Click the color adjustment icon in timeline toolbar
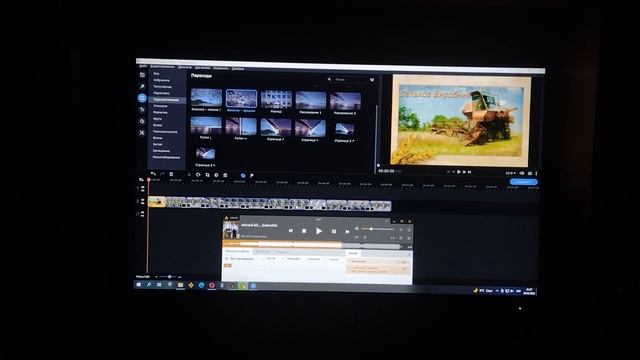Image resolution: width=640 pixels, height=360 pixels. coord(216,175)
